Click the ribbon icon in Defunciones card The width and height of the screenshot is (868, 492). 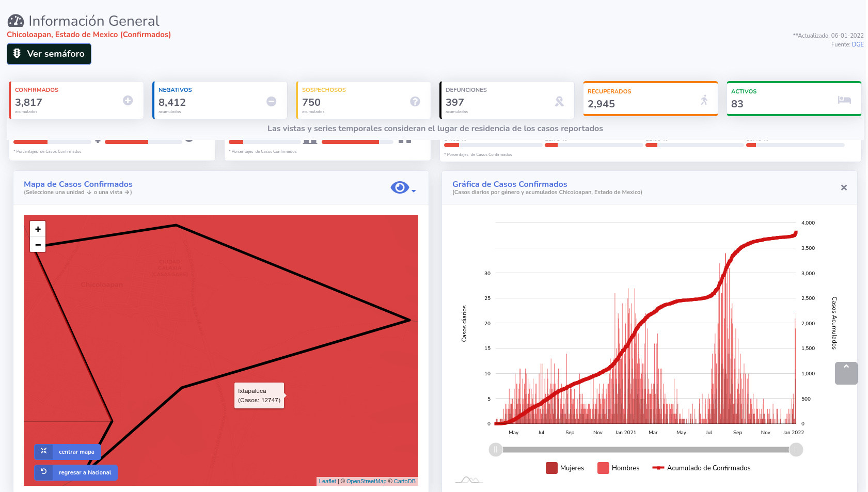(559, 102)
